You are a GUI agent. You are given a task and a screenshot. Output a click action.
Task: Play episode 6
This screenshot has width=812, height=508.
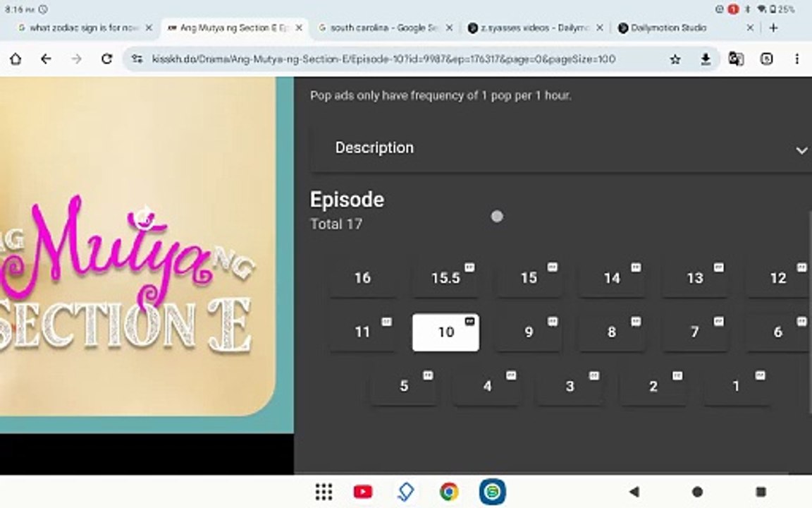click(x=778, y=332)
